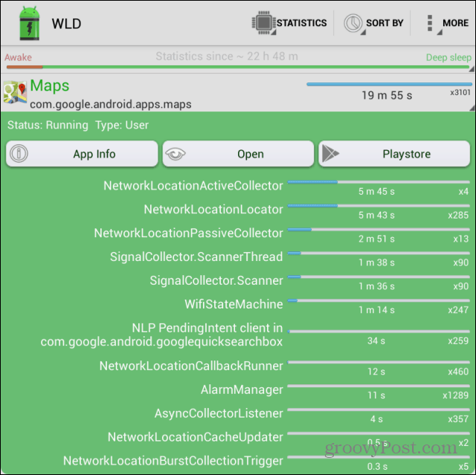
Task: Expand the awake/deep sleep bar corner arrow
Action: coord(472,69)
